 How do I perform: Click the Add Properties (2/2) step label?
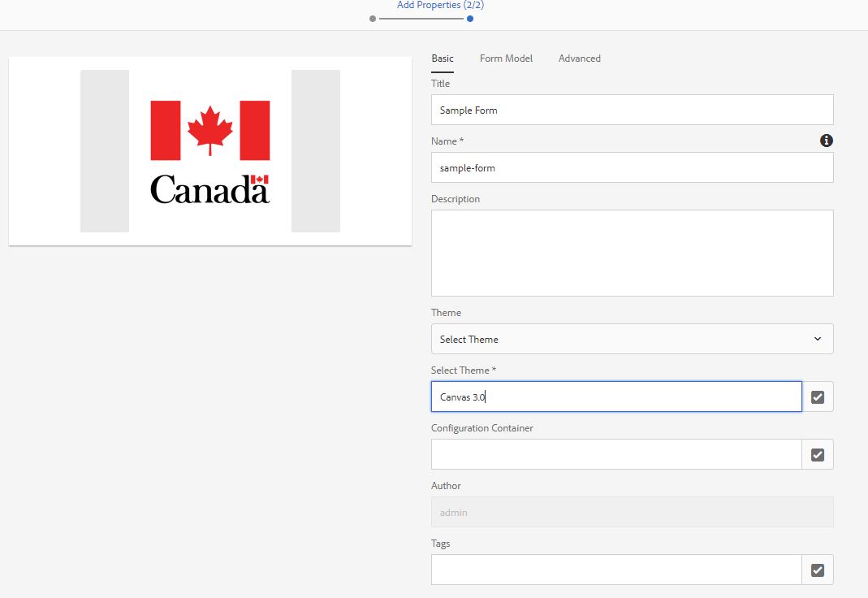[x=440, y=5]
